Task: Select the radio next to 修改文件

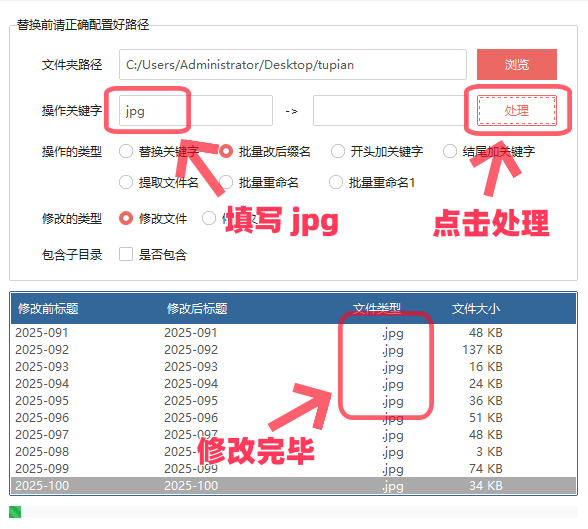Action: (209, 218)
